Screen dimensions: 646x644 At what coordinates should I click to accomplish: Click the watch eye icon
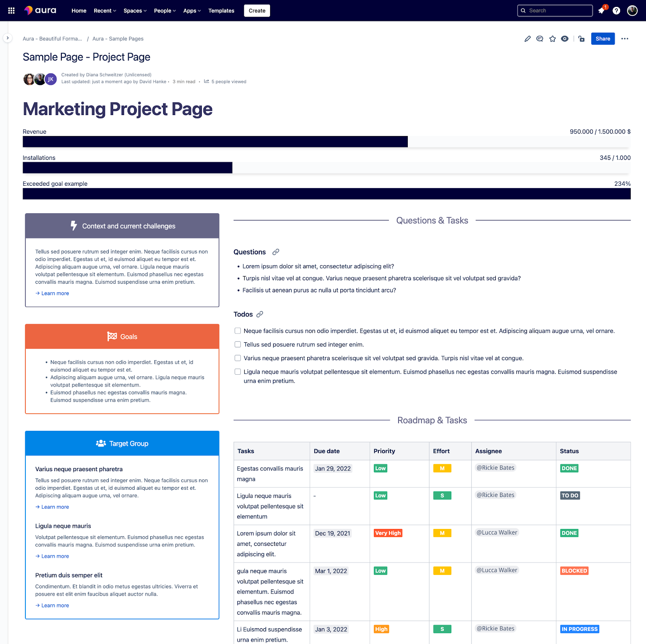[x=565, y=39]
